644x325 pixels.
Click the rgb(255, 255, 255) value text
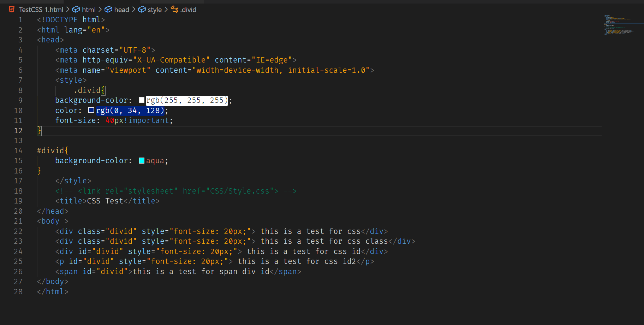coord(187,100)
